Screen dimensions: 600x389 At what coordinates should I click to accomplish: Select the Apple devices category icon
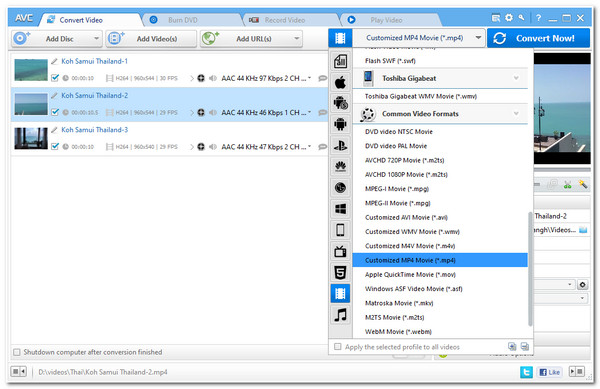click(x=340, y=82)
